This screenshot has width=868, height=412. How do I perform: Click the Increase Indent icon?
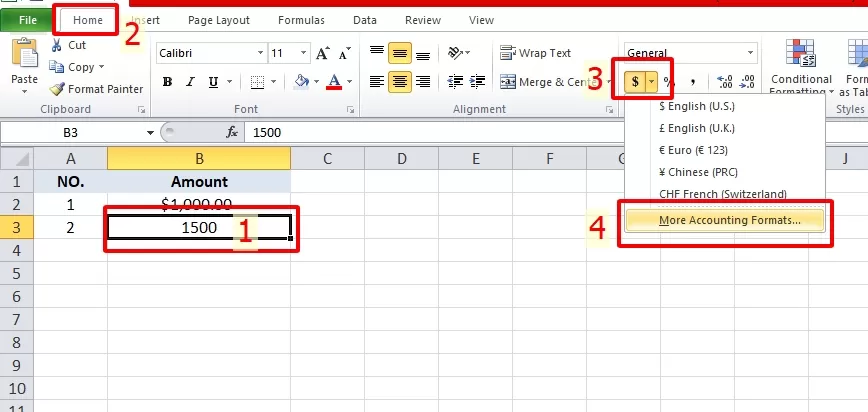click(x=478, y=82)
